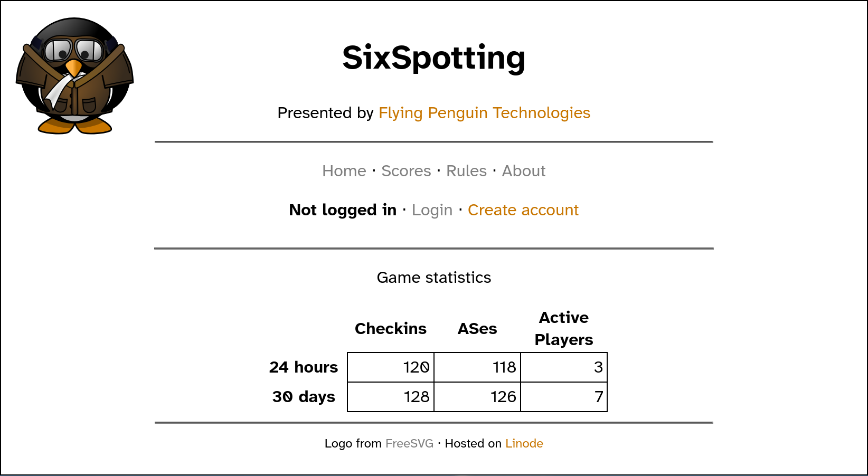Image resolution: width=868 pixels, height=476 pixels.
Task: Click the 30 days ASes cell 126
Action: (x=477, y=397)
